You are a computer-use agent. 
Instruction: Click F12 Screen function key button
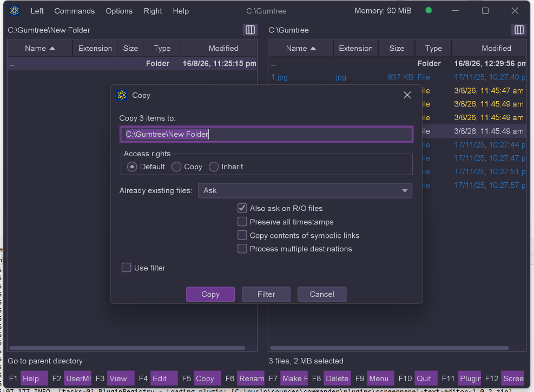pyautogui.click(x=512, y=378)
